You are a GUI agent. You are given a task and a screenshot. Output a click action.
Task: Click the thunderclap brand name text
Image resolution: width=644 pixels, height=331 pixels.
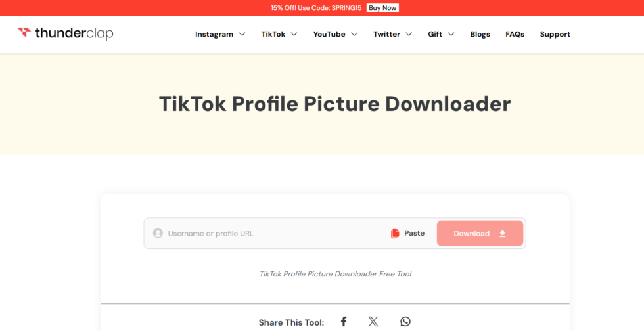74,33
